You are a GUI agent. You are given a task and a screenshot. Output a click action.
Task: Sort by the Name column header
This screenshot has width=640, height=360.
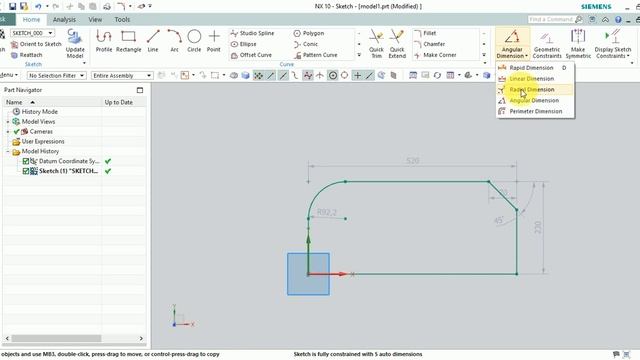[52, 102]
